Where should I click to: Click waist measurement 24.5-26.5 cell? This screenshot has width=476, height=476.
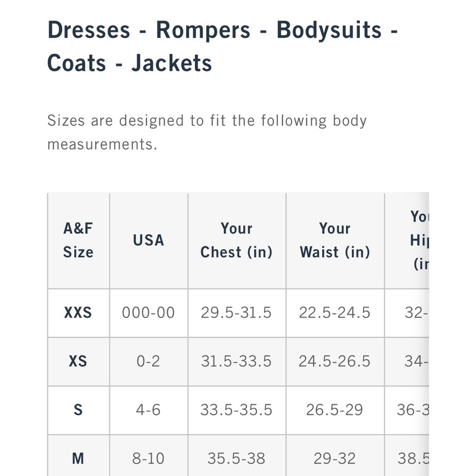(335, 361)
